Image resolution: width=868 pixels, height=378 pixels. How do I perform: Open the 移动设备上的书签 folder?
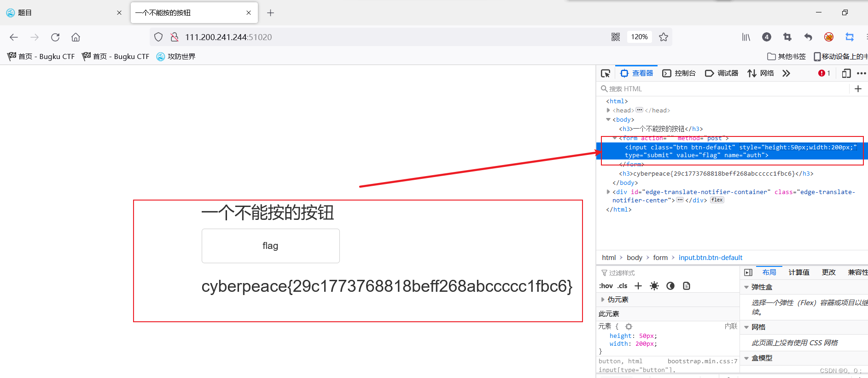pyautogui.click(x=840, y=56)
